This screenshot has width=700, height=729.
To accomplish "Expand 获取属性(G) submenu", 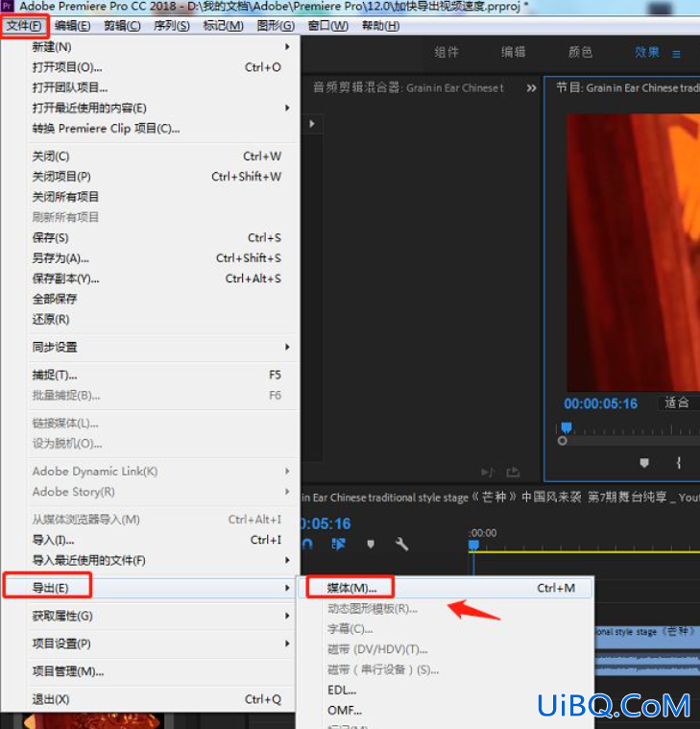I will pyautogui.click(x=161, y=616).
